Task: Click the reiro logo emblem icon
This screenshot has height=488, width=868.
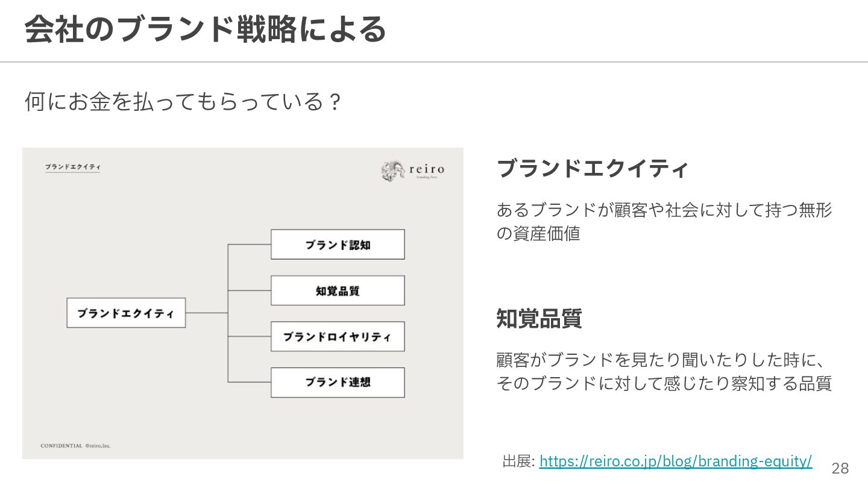Action: (393, 172)
